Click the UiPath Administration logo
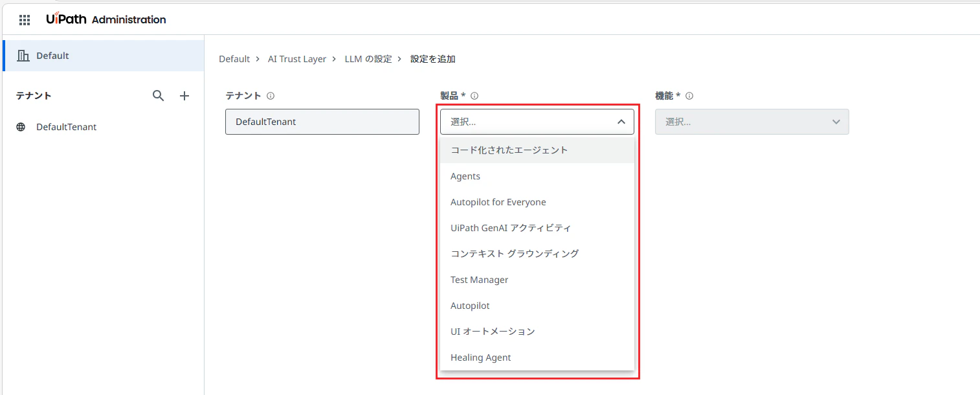 point(106,19)
